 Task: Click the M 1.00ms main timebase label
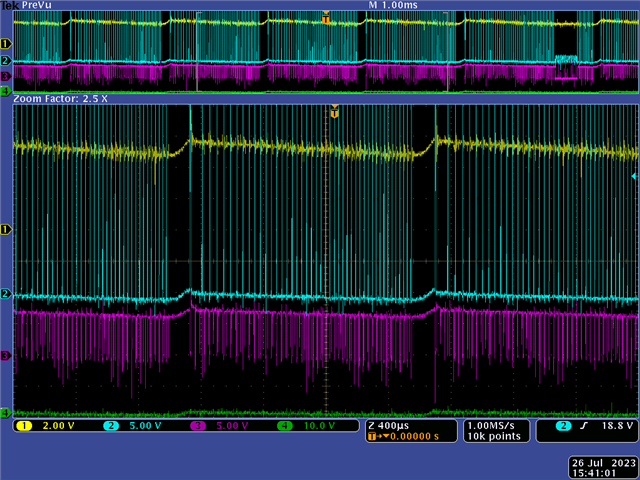393,5
